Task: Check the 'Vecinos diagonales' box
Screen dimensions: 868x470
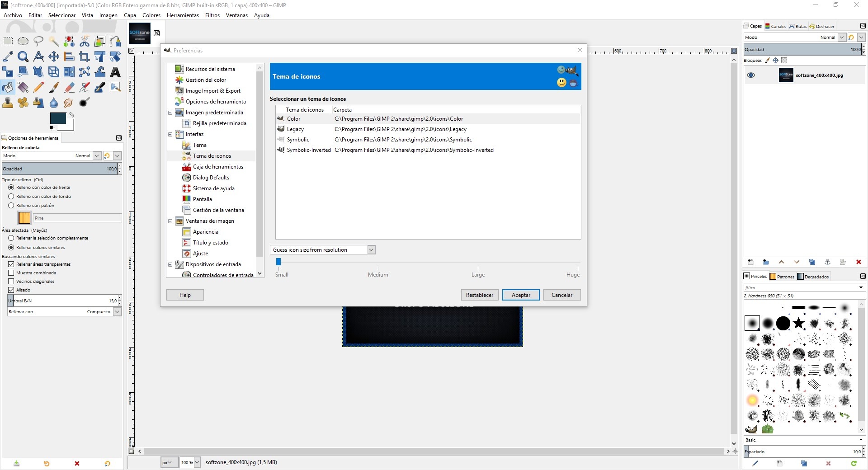Action: pos(11,282)
